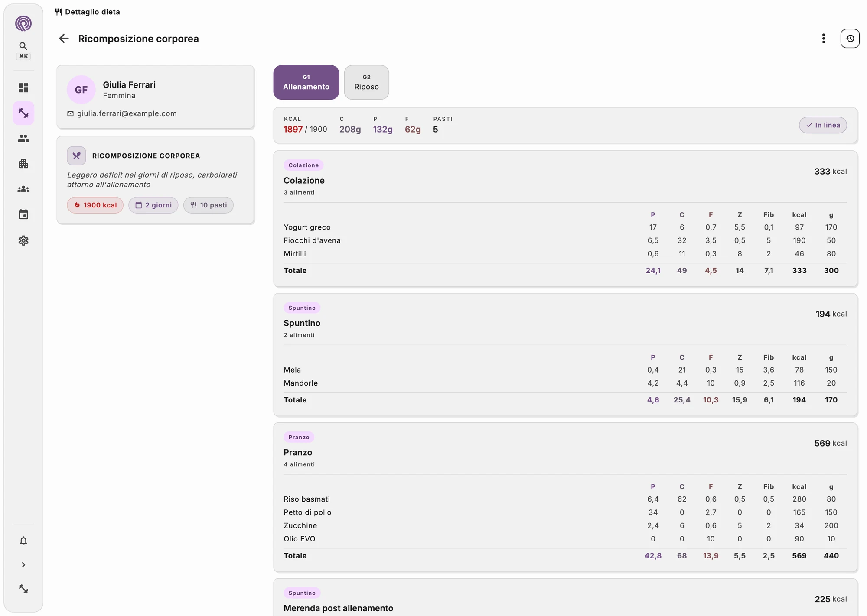Click the In linea status badge
Viewport: 867px width, 616px height.
pyautogui.click(x=823, y=125)
